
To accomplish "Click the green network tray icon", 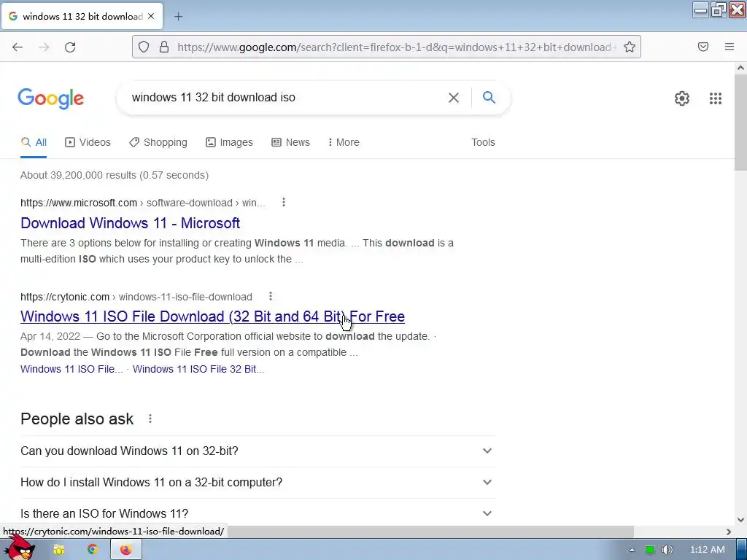I will pos(650,550).
